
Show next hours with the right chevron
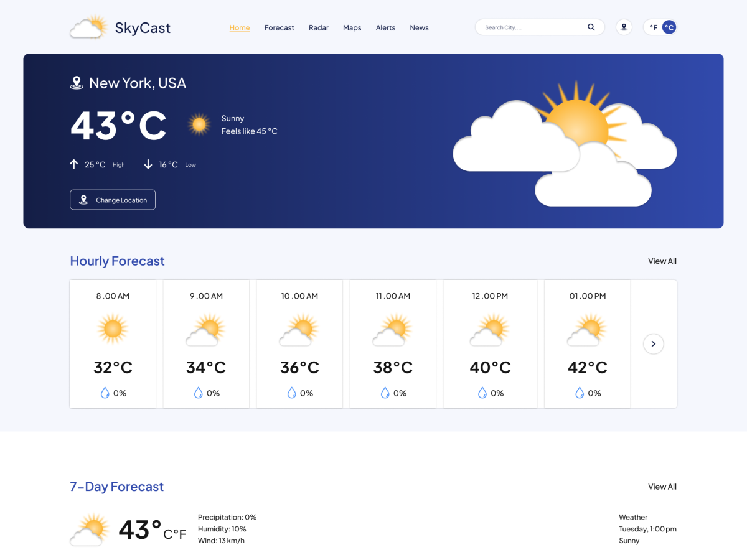(654, 343)
